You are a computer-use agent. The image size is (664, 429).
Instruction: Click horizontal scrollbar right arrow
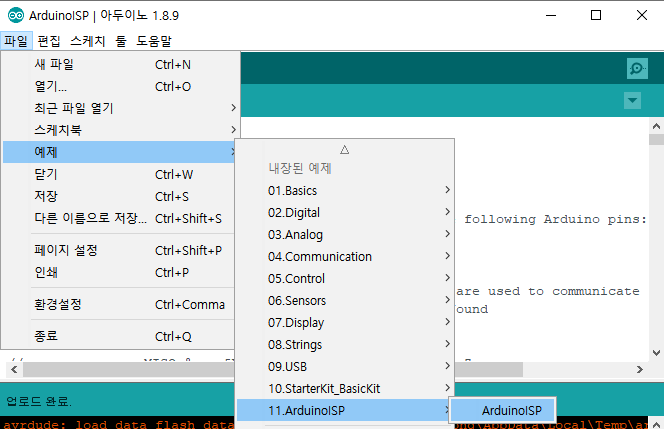[x=639, y=370]
